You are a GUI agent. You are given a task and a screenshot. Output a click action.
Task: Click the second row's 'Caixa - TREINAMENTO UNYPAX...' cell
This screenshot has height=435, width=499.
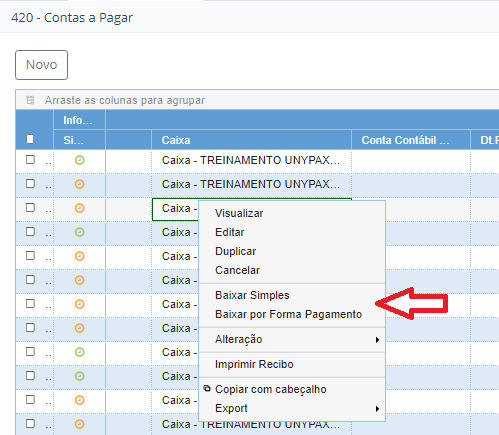click(x=251, y=184)
